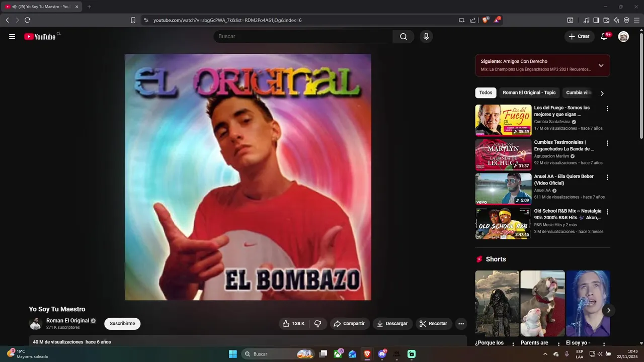Open YouTube notifications bell

coord(604,37)
